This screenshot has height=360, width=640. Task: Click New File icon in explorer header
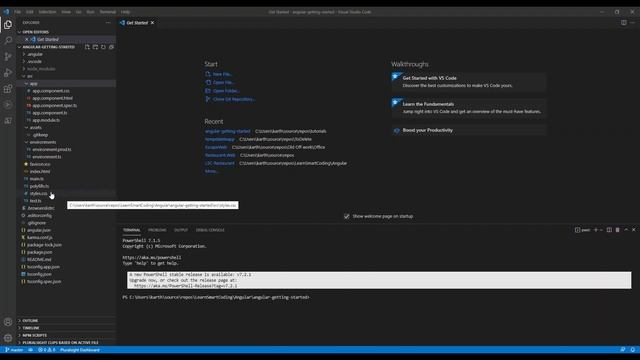[x=87, y=47]
